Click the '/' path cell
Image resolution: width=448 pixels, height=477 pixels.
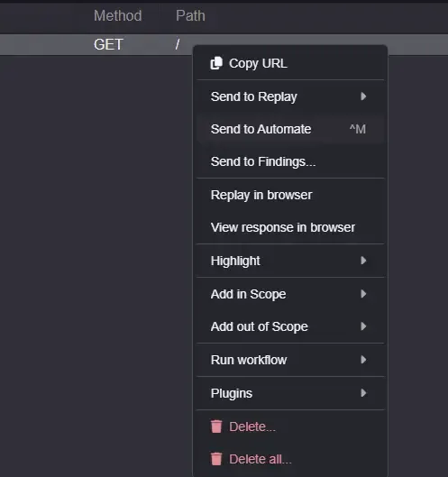[x=178, y=44]
